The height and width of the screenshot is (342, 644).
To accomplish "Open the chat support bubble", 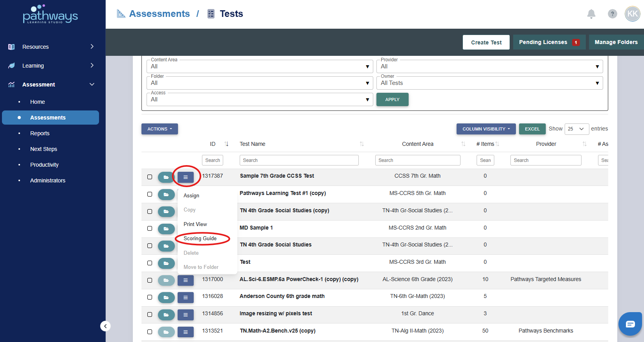I will (630, 324).
